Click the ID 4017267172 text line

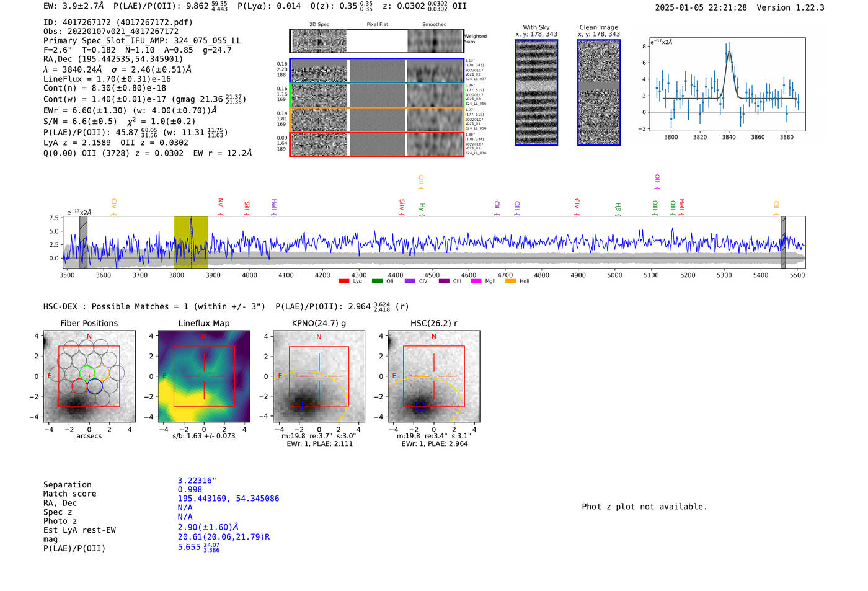[x=118, y=22]
